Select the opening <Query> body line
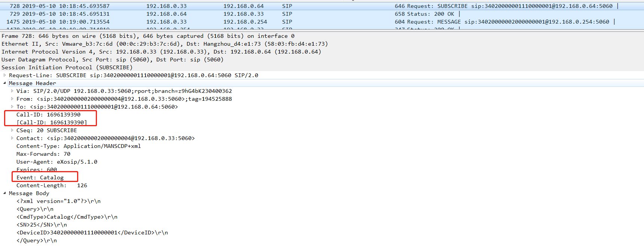Viewport: 644px width, 249px height. (x=35, y=209)
